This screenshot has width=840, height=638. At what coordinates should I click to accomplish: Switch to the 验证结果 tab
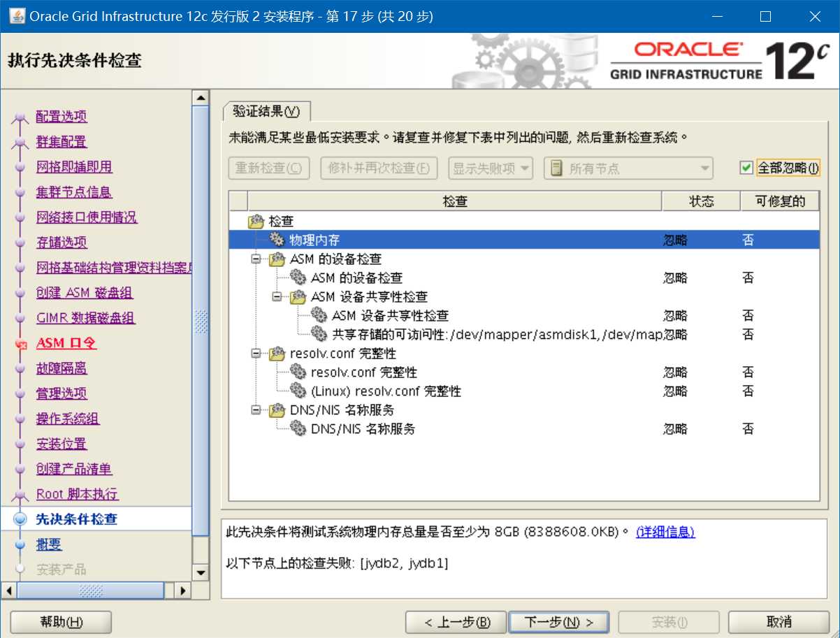(x=266, y=111)
